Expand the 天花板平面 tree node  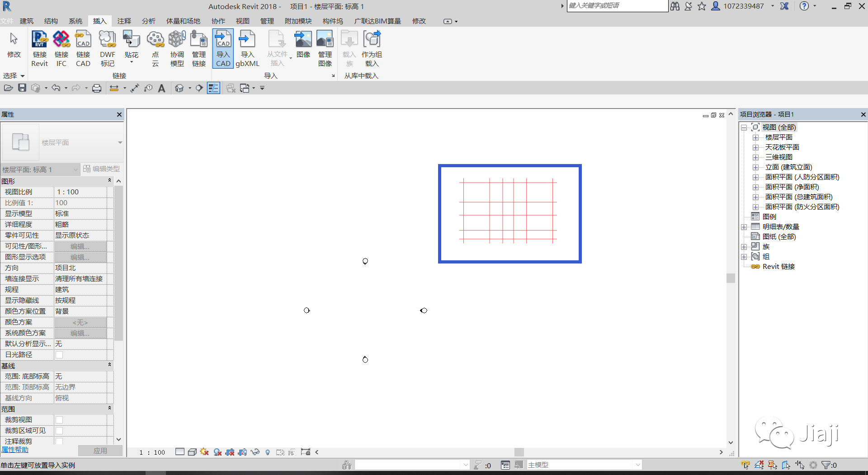(755, 147)
